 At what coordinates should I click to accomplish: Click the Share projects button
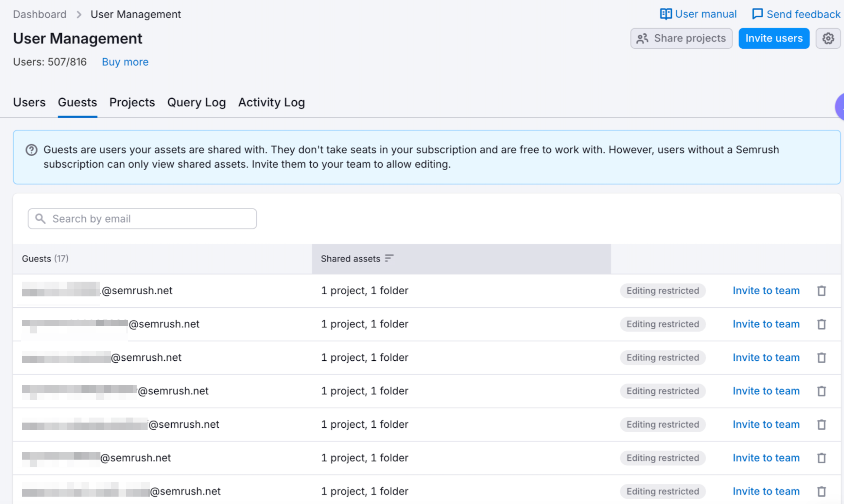(x=681, y=38)
